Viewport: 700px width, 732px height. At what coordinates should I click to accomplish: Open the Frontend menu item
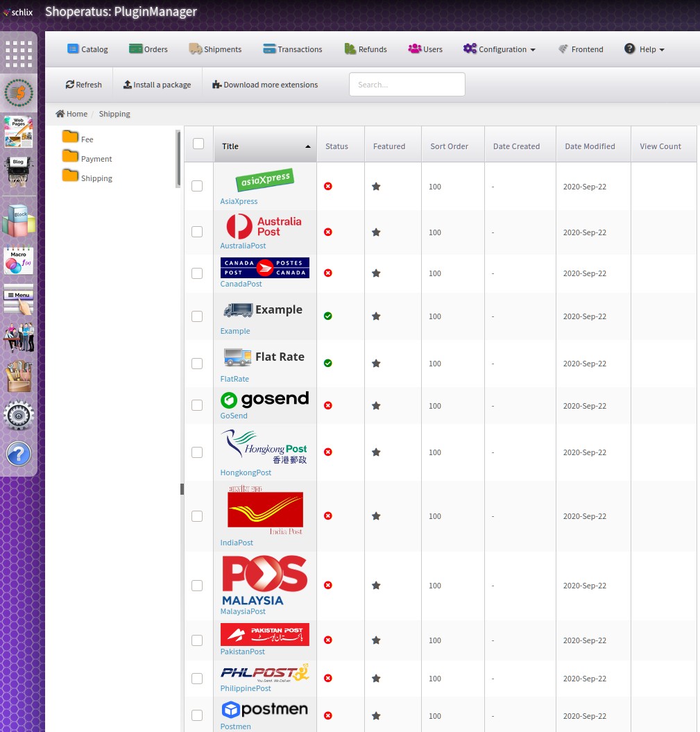[x=581, y=49]
